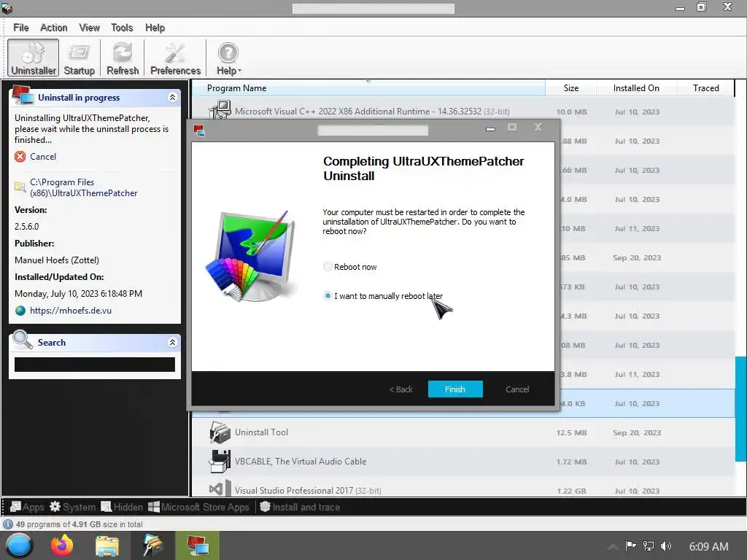
Task: Switch to the Microsoft Store Apps tab
Action: click(198, 507)
